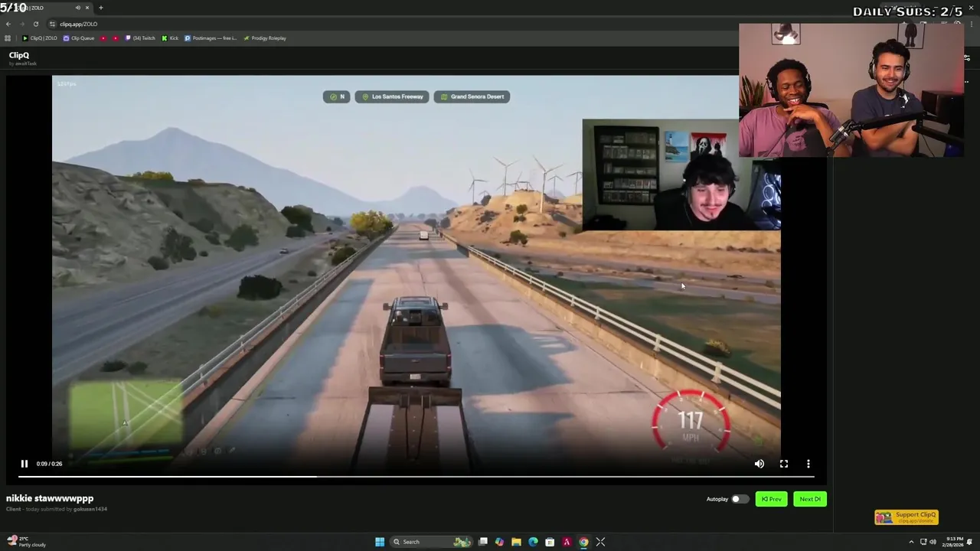Mute the clip volume speaker icon
Screen dimensions: 980x551
759,464
